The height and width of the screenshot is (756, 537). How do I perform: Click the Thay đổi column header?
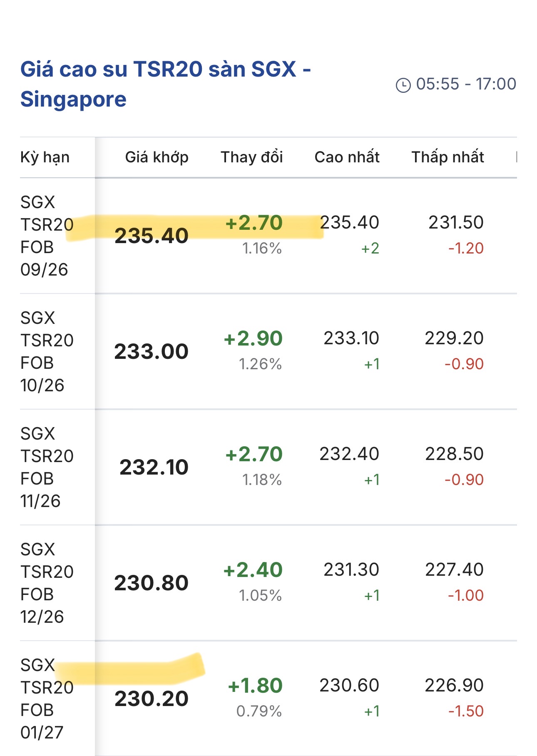(252, 157)
